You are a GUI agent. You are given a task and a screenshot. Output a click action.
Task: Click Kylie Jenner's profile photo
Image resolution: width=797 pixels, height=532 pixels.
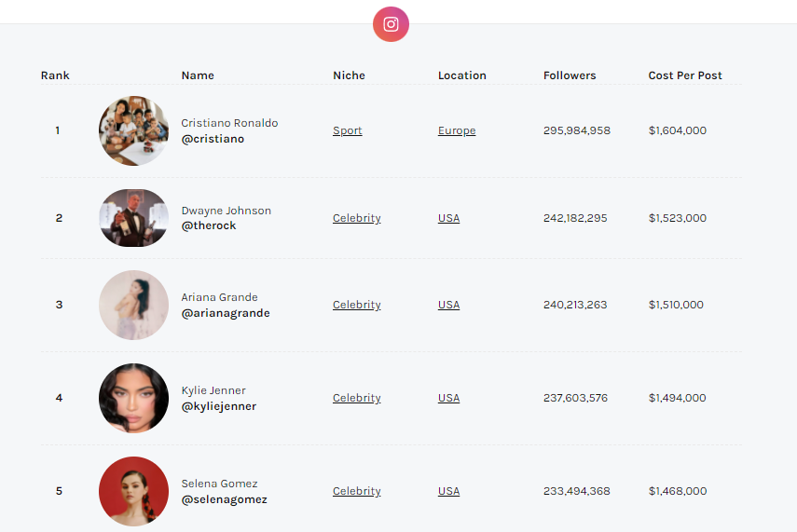tap(133, 398)
